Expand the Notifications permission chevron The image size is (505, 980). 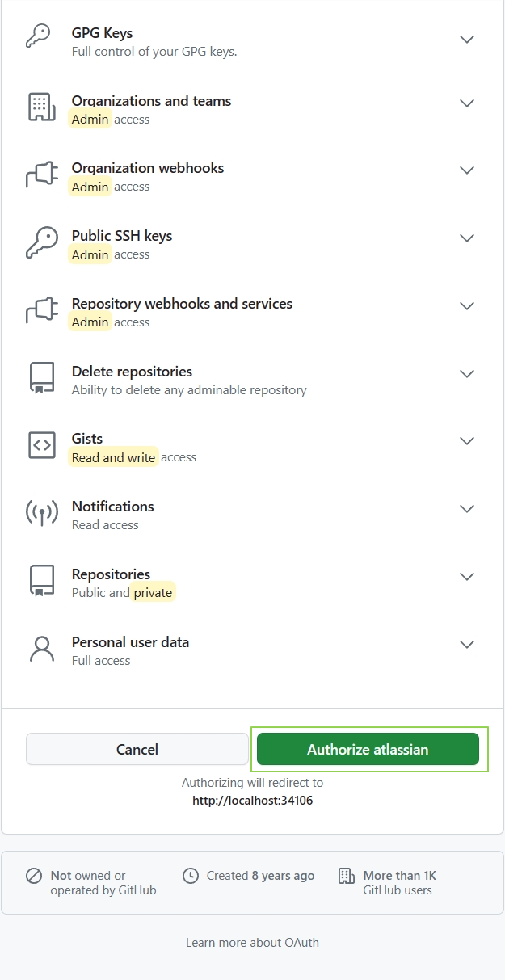point(466,509)
